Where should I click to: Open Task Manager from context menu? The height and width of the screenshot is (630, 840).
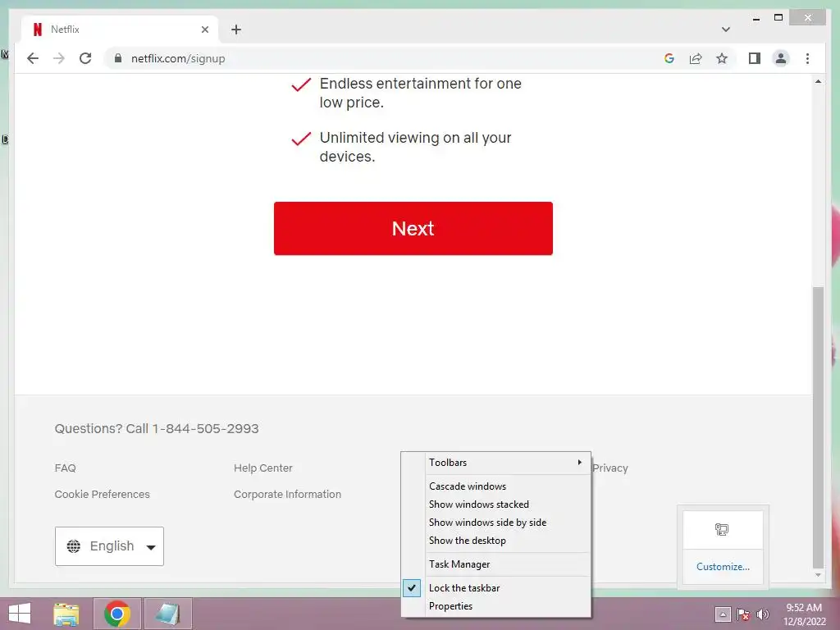click(x=496, y=564)
